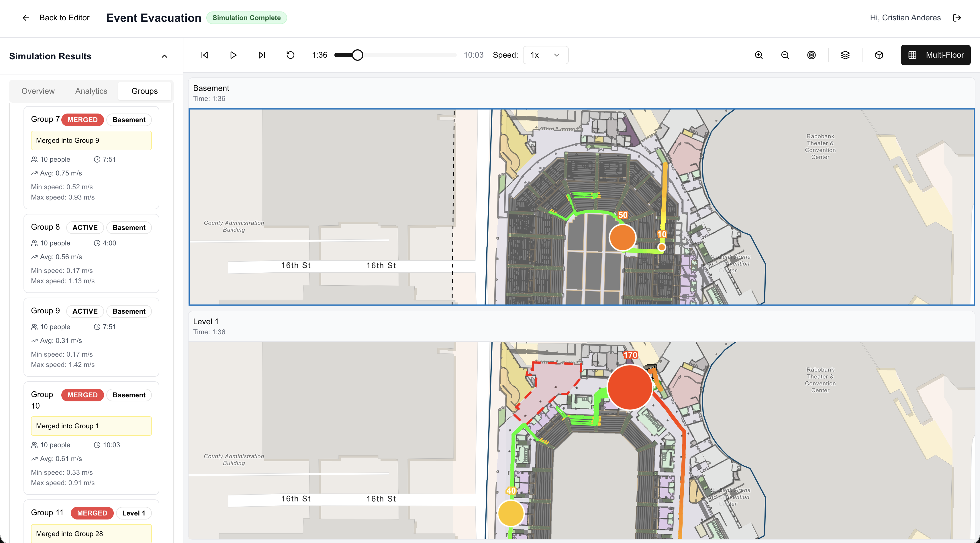Click Group 8 Basement badge
Viewport: 980px width, 543px height.
tap(129, 228)
